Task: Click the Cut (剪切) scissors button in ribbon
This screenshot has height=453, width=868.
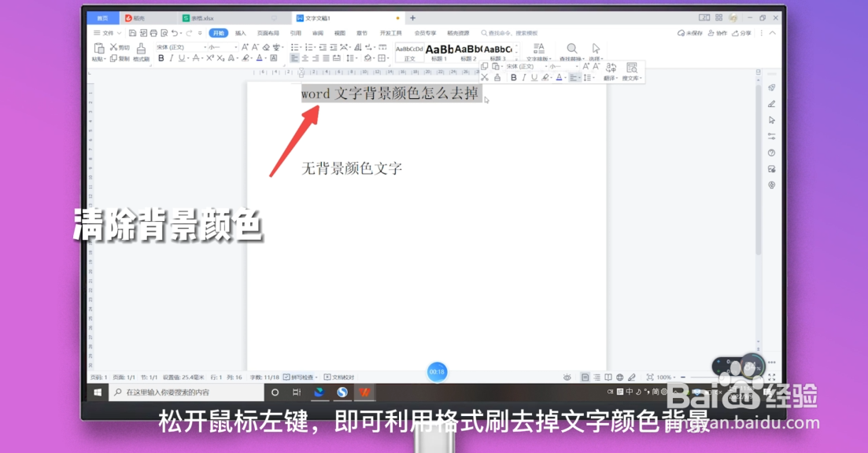Action: click(120, 47)
